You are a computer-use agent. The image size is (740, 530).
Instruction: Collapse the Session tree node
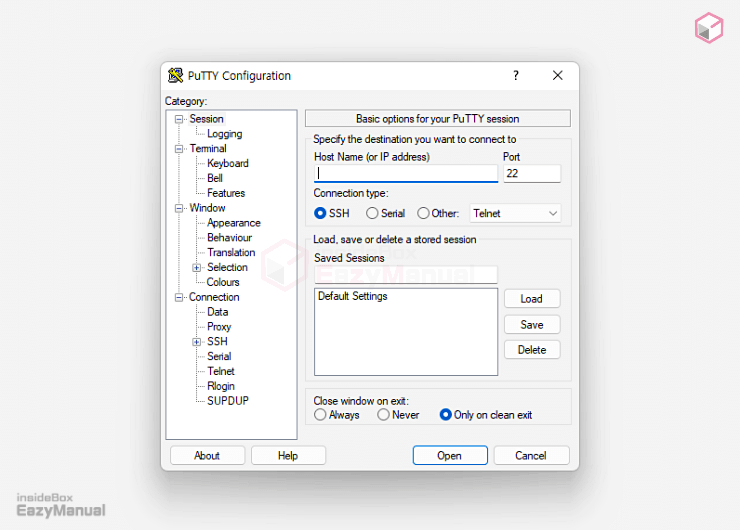[x=179, y=119]
